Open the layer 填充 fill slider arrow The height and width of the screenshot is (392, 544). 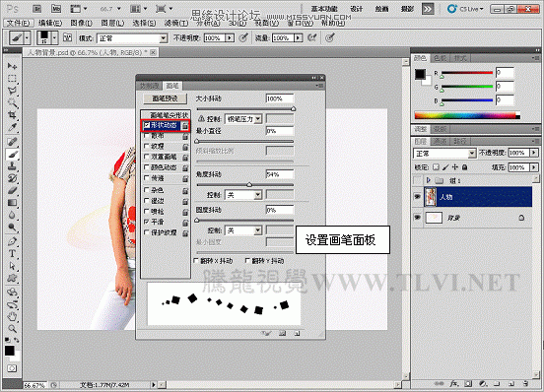[534, 167]
